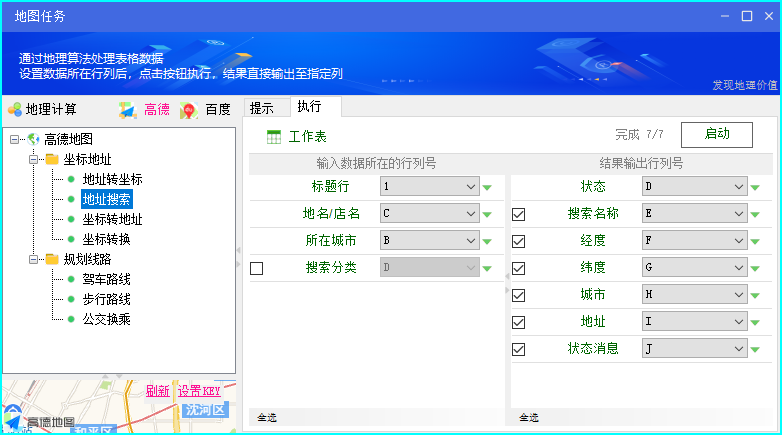Viewport: 782px width, 435px height.
Task: Open the 地名/店名 column dropdown
Action: click(429, 213)
